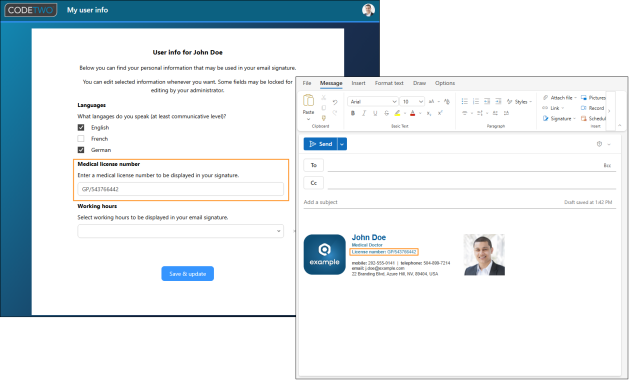The width and height of the screenshot is (629, 382).
Task: Toggle Underline formatting
Action: coord(375,113)
